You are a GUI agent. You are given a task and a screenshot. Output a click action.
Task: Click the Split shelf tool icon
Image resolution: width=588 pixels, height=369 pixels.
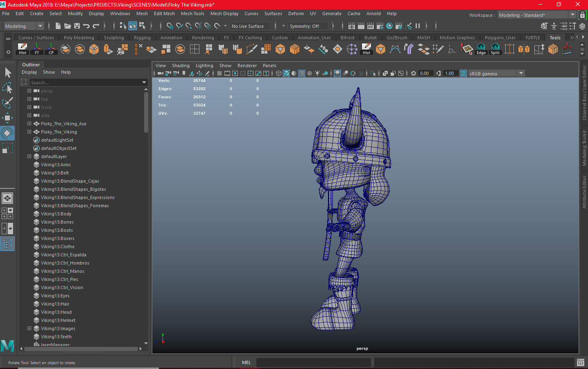coord(495,49)
